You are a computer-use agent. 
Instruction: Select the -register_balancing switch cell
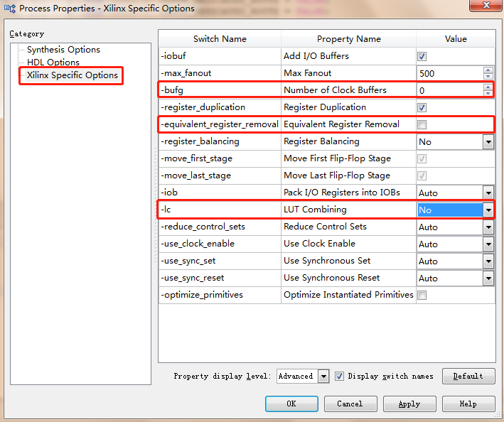point(220,141)
